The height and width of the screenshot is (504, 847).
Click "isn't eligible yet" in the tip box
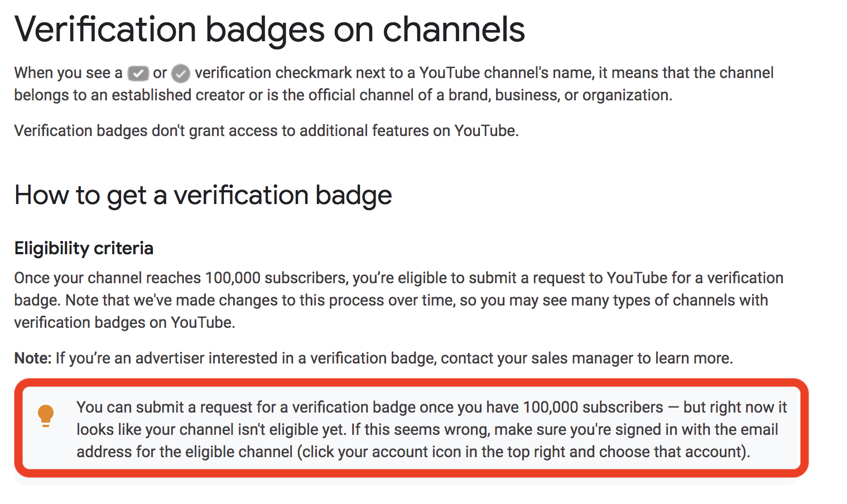(290, 429)
